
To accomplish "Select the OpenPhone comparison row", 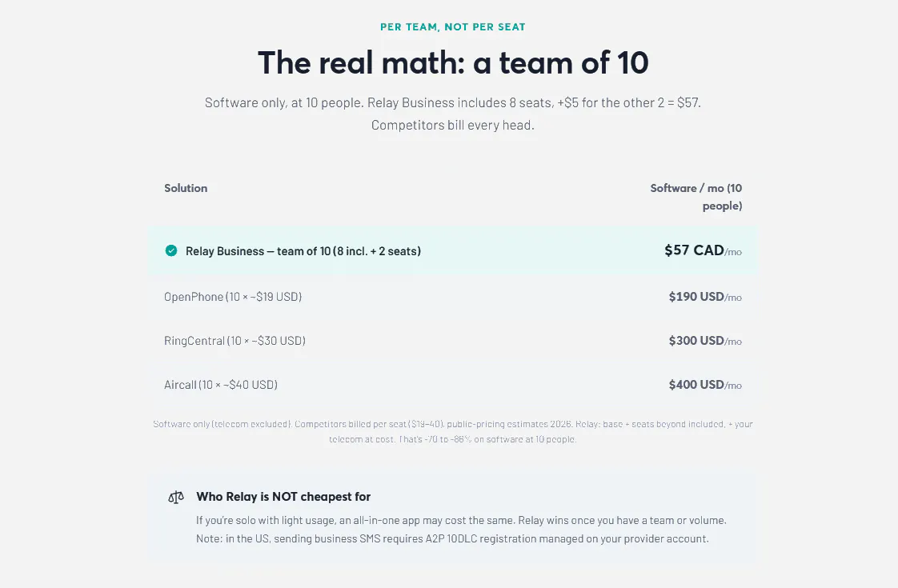I will click(x=452, y=297).
